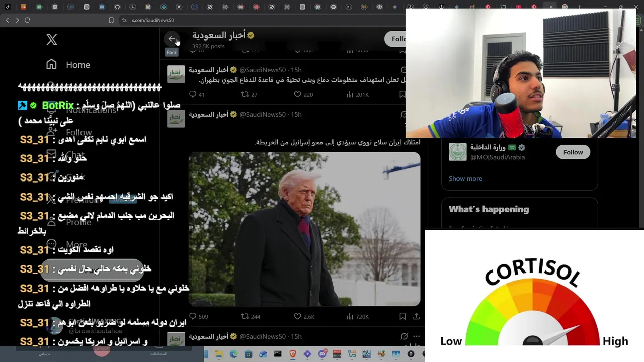Viewport: 644px width, 362px height.
Task: Bookmark the Trump photo tweet
Action: point(403,316)
